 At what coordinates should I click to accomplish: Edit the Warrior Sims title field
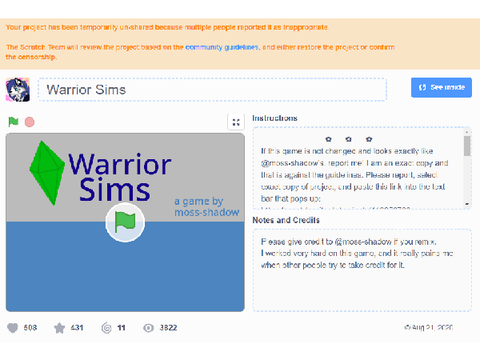tap(213, 90)
